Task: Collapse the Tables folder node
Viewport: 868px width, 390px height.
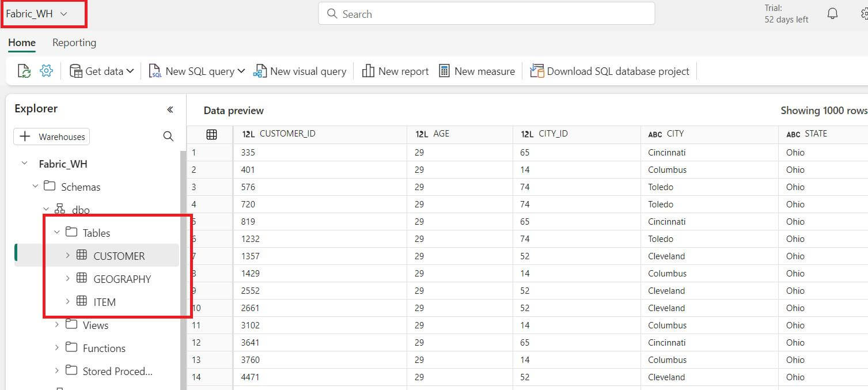Action: pos(56,232)
